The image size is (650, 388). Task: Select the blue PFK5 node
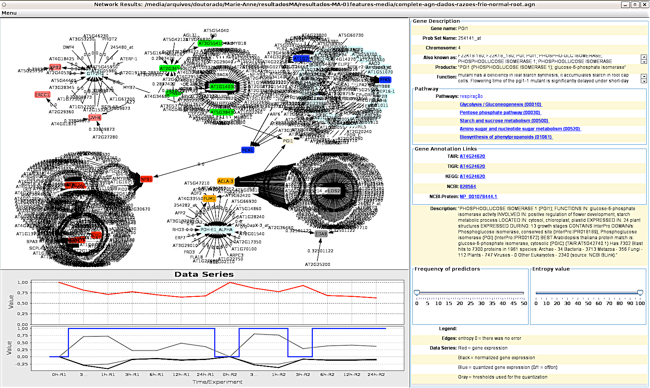click(x=385, y=80)
